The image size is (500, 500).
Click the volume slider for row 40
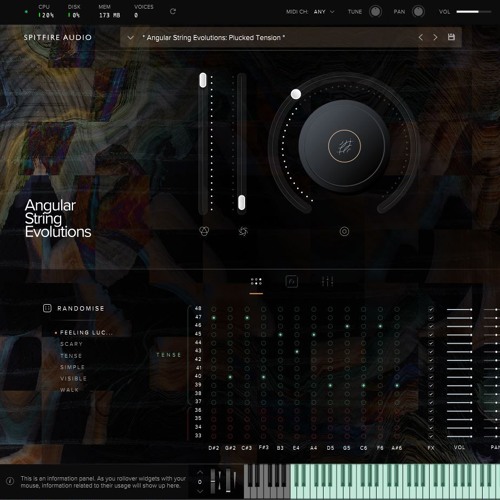[x=460, y=377]
